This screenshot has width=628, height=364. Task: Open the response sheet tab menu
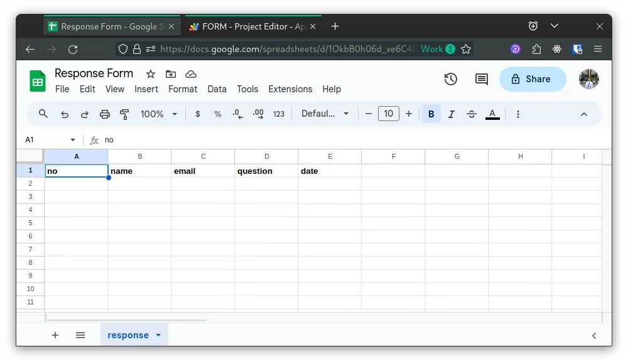coord(158,335)
